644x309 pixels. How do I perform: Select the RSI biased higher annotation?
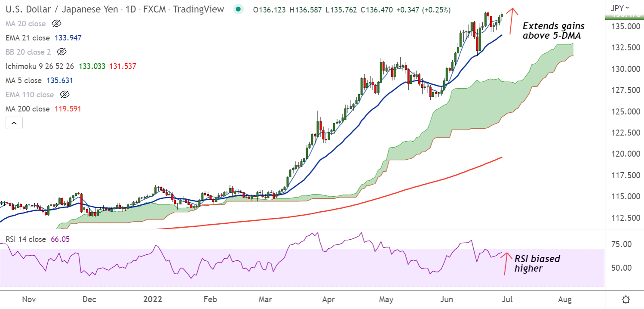(x=537, y=263)
